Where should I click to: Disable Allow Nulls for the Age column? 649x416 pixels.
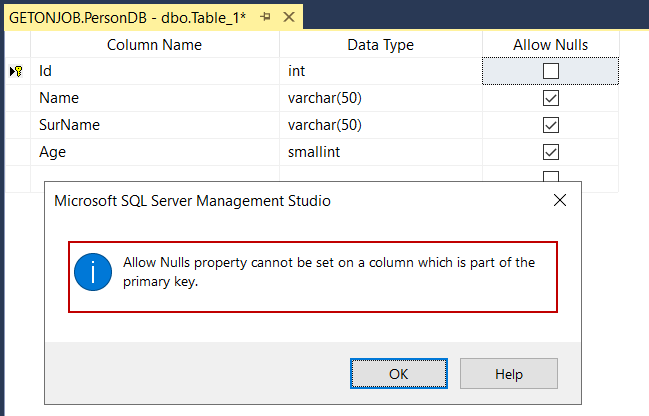[550, 153]
